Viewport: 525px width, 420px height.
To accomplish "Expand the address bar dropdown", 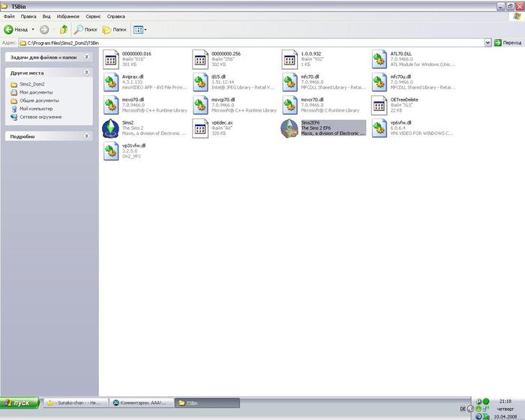I will [x=487, y=43].
